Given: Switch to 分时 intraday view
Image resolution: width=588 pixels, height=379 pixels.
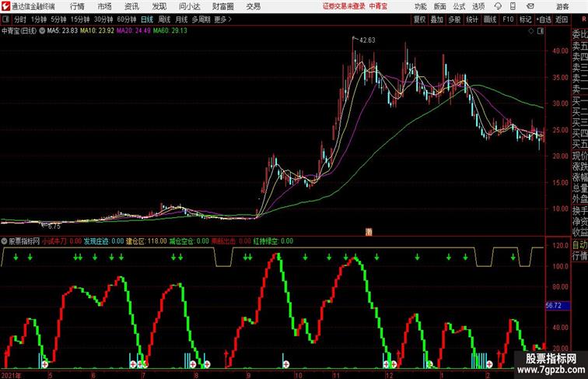Looking at the screenshot, I should click(x=20, y=19).
